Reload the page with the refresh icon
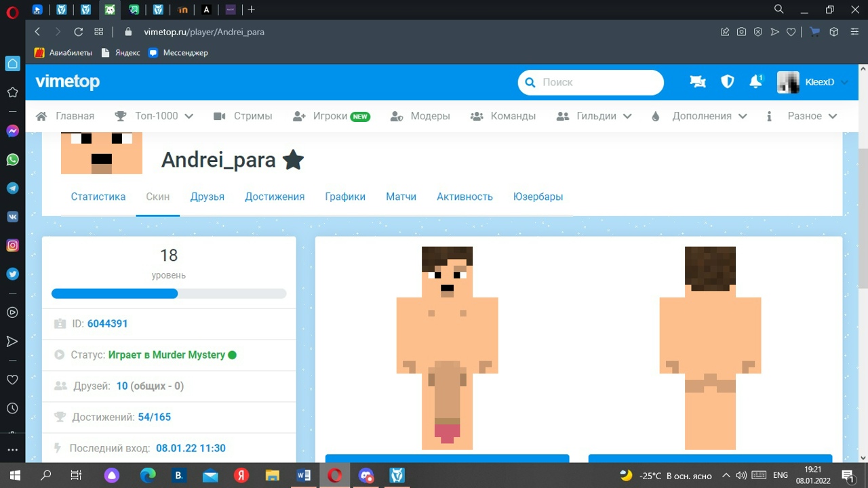868x488 pixels. (78, 32)
